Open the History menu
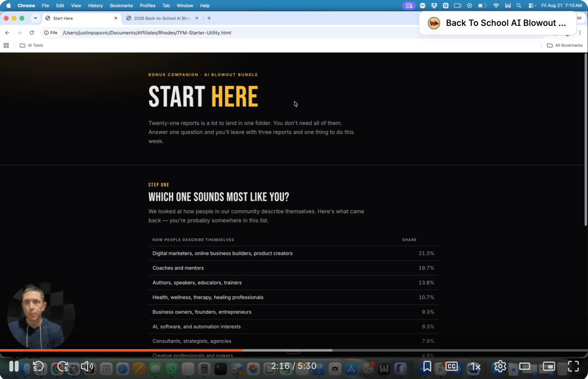The image size is (588, 379). click(95, 5)
